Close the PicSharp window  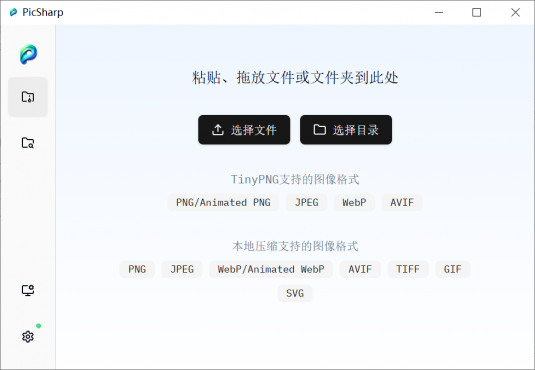[x=515, y=12]
